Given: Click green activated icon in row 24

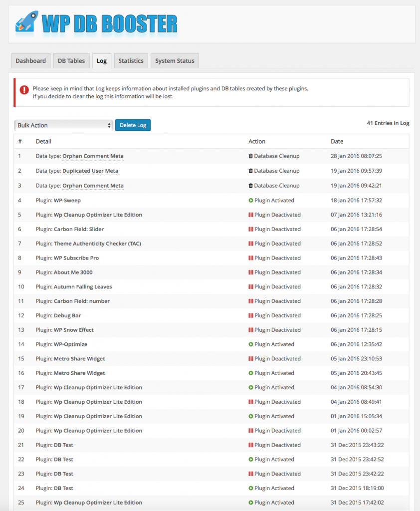Looking at the screenshot, I should pyautogui.click(x=250, y=488).
